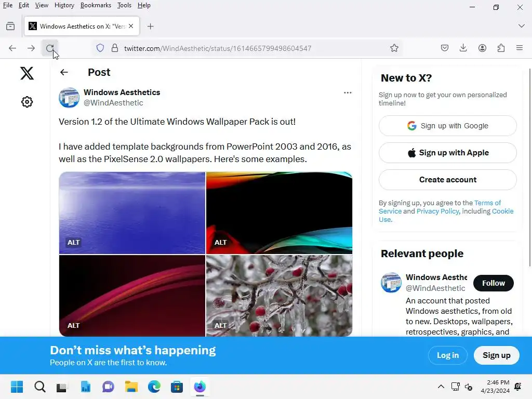The image size is (532, 399).
Task: Click Sign up in the blue banner
Action: (x=496, y=355)
